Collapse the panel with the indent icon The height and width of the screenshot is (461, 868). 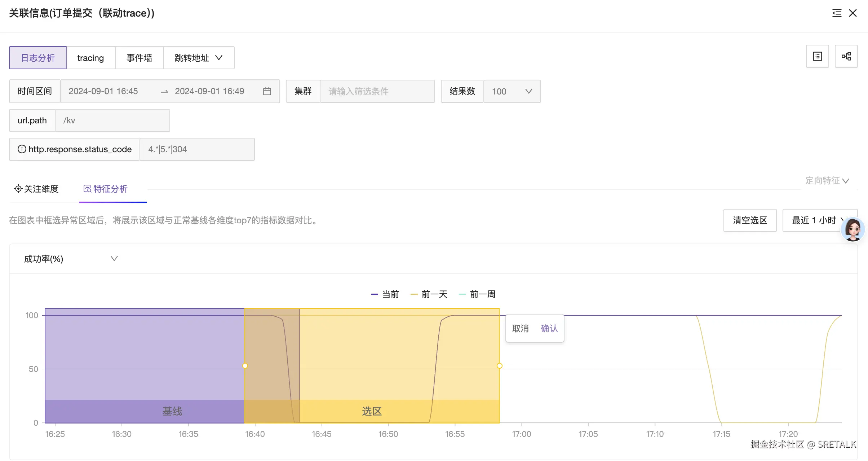[x=837, y=13]
